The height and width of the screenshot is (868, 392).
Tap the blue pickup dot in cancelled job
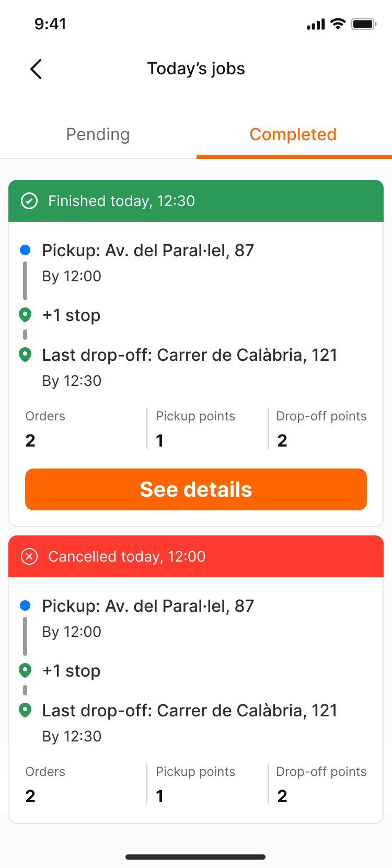(25, 606)
